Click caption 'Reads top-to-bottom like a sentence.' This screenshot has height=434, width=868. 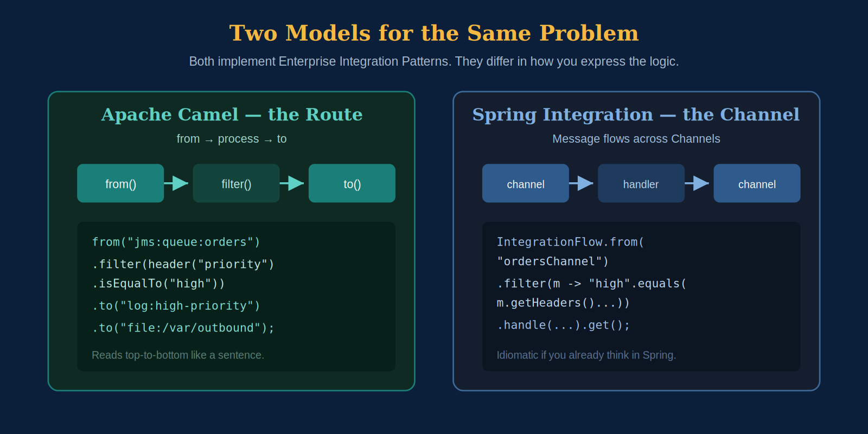(178, 355)
